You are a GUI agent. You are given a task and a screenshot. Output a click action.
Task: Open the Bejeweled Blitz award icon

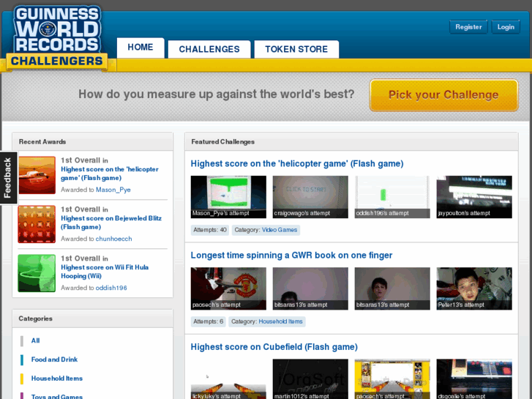pyautogui.click(x=37, y=224)
